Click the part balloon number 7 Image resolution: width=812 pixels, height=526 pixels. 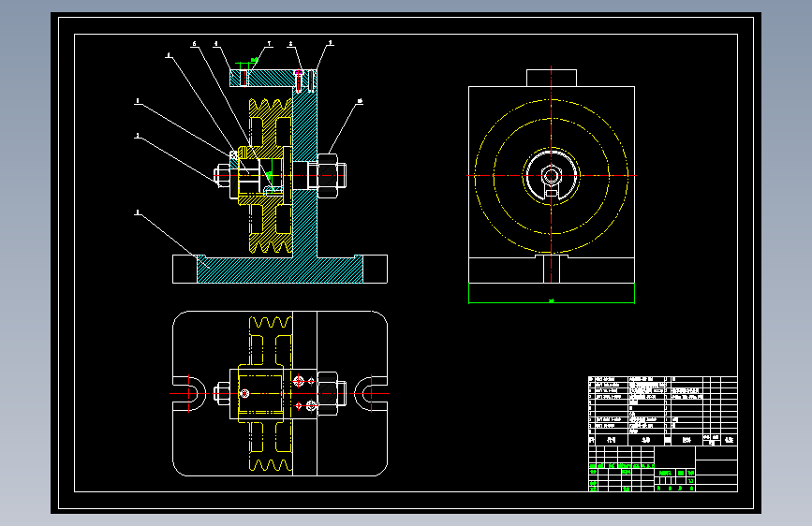pyautogui.click(x=270, y=44)
